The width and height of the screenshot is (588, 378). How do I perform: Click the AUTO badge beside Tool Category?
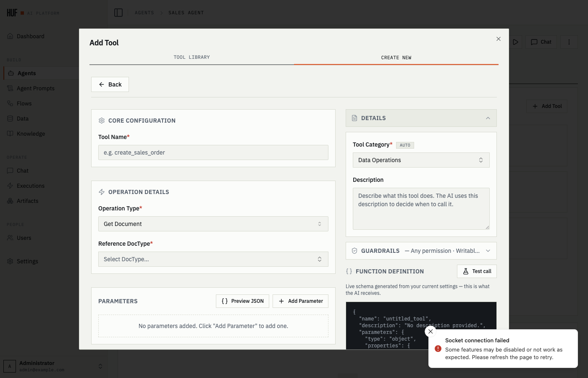pos(405,145)
